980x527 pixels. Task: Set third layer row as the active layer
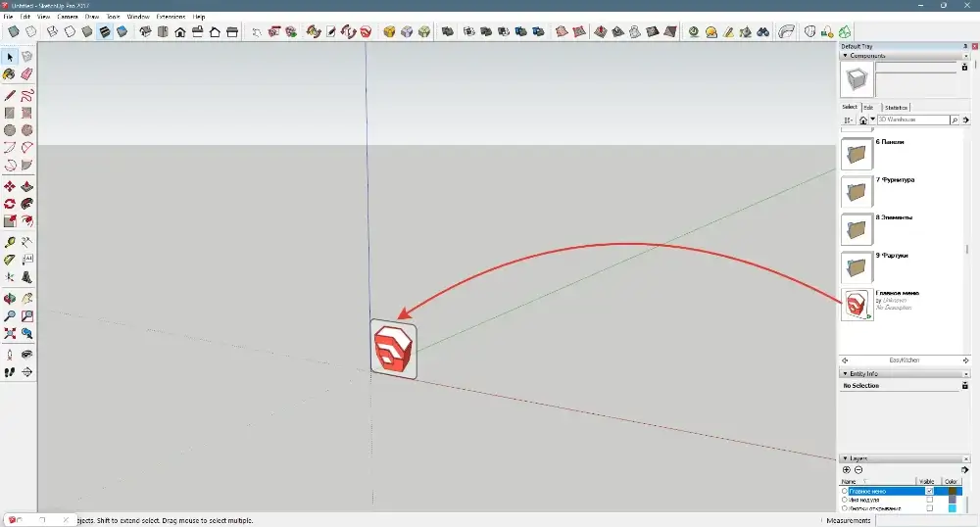click(845, 508)
